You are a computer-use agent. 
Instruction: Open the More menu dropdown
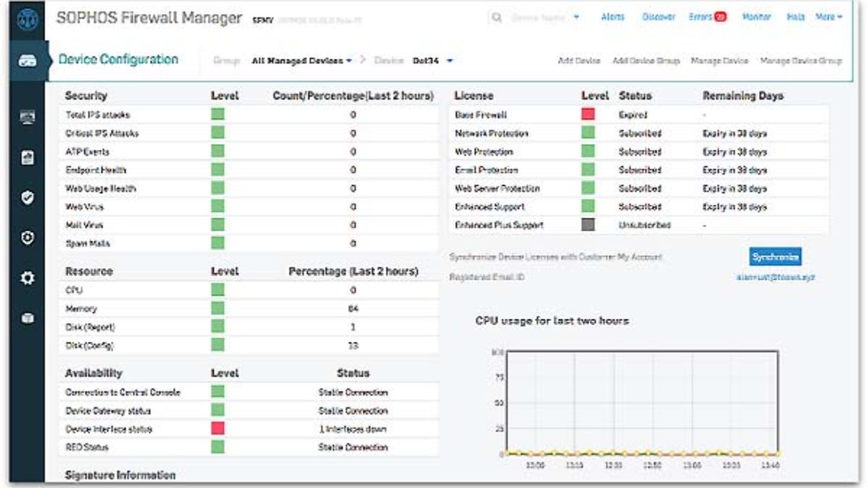(829, 17)
